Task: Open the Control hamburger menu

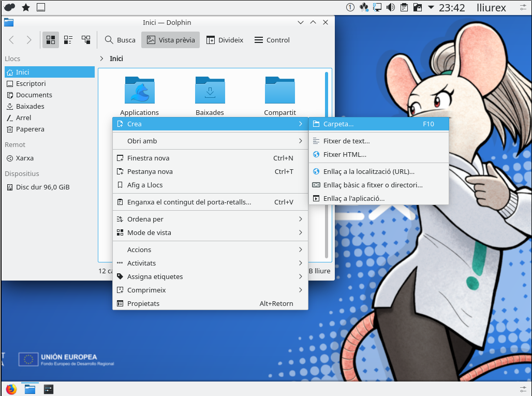Action: 272,40
